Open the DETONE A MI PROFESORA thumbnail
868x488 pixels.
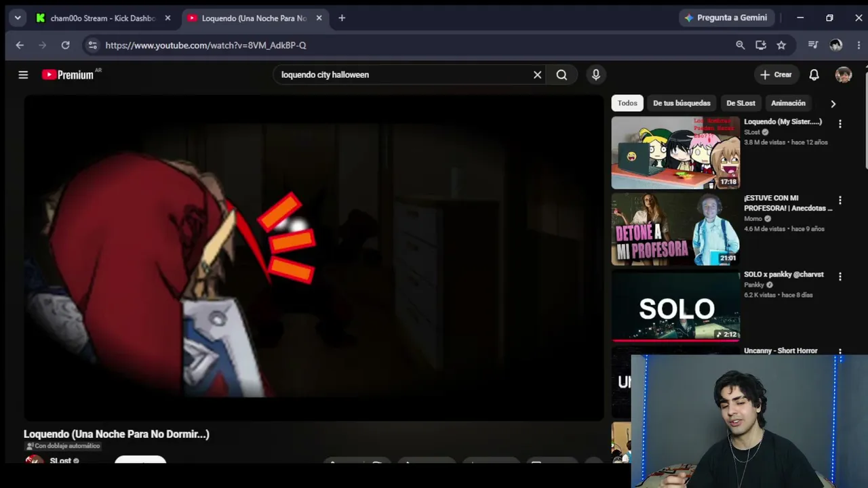tap(675, 229)
